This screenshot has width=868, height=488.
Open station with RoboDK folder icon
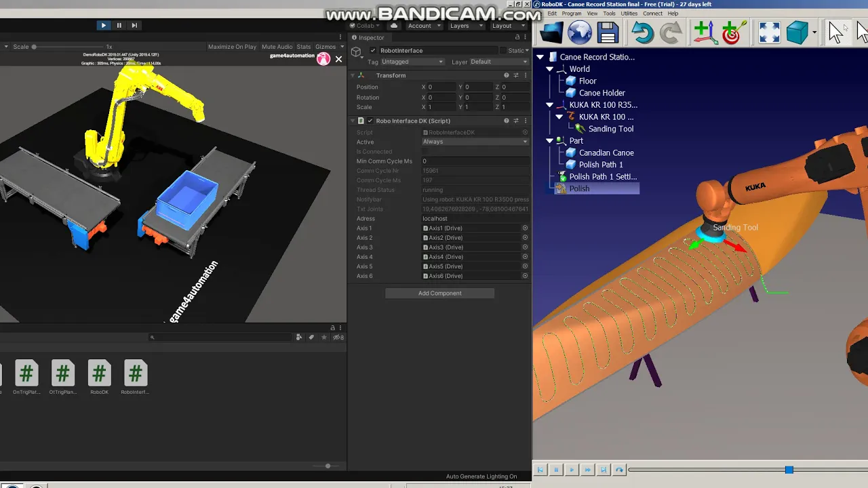click(x=552, y=33)
